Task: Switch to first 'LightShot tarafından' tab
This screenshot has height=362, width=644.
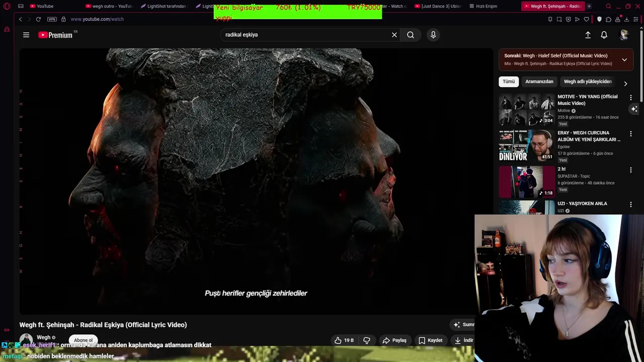Action: pyautogui.click(x=164, y=6)
